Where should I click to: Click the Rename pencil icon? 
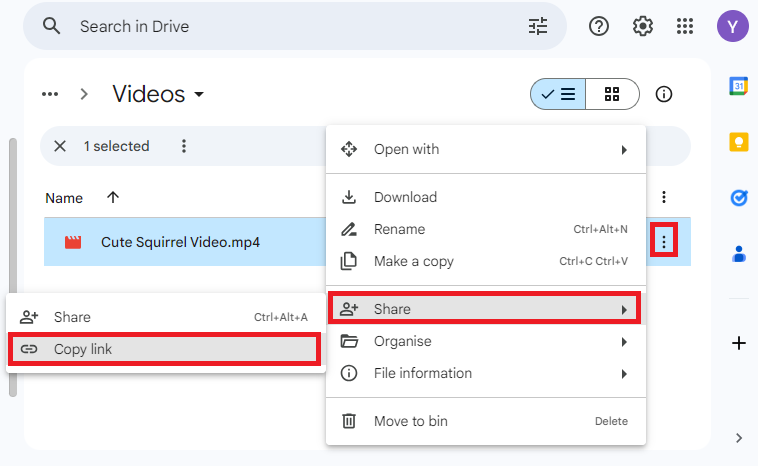(x=349, y=229)
